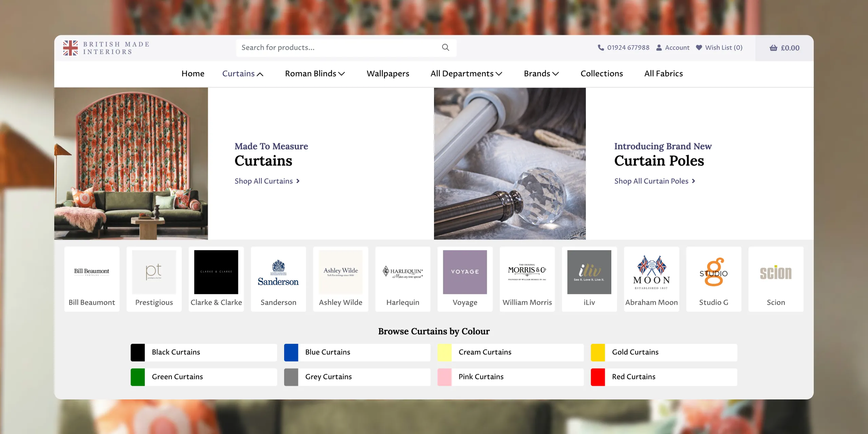Select the Studio G brand logo
This screenshot has height=434, width=868.
click(x=713, y=272)
